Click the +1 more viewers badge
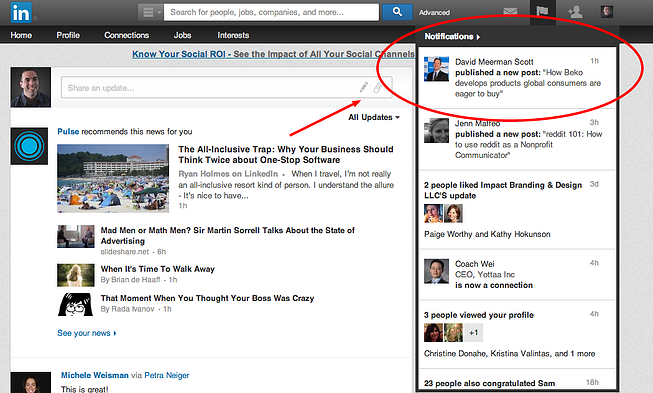Image resolution: width=653 pixels, height=393 pixels. click(474, 333)
